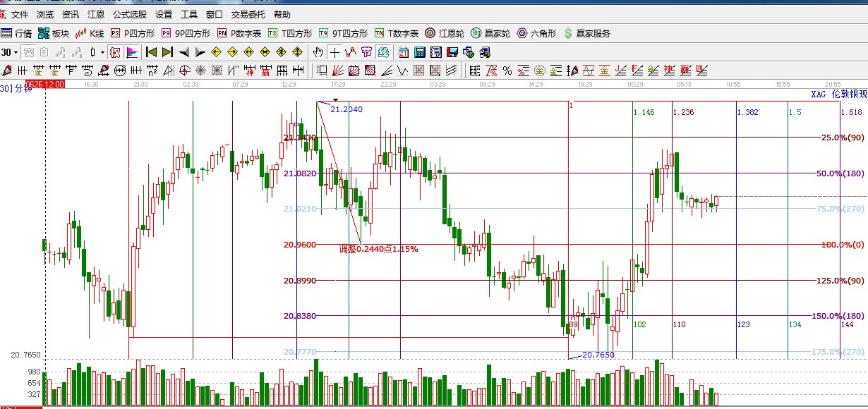Click the crosshair cursor tool
The height and width of the screenshot is (409, 868).
pyautogui.click(x=334, y=52)
